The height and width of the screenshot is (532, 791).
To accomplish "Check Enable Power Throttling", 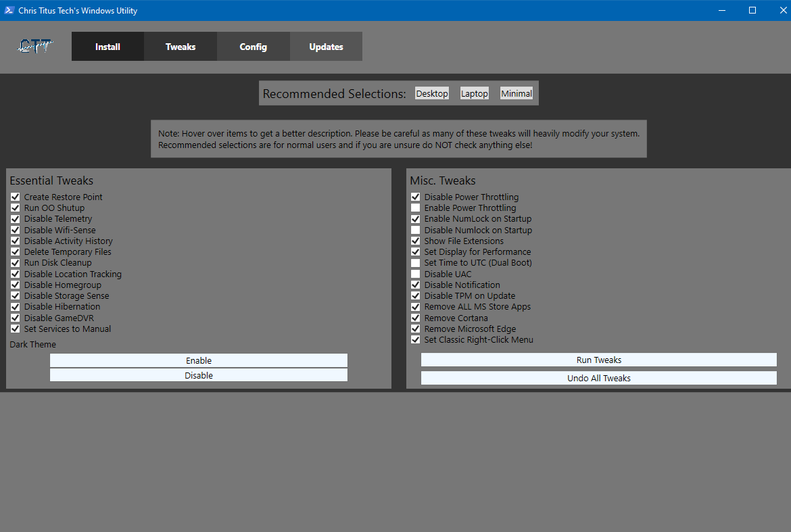I will (x=415, y=208).
